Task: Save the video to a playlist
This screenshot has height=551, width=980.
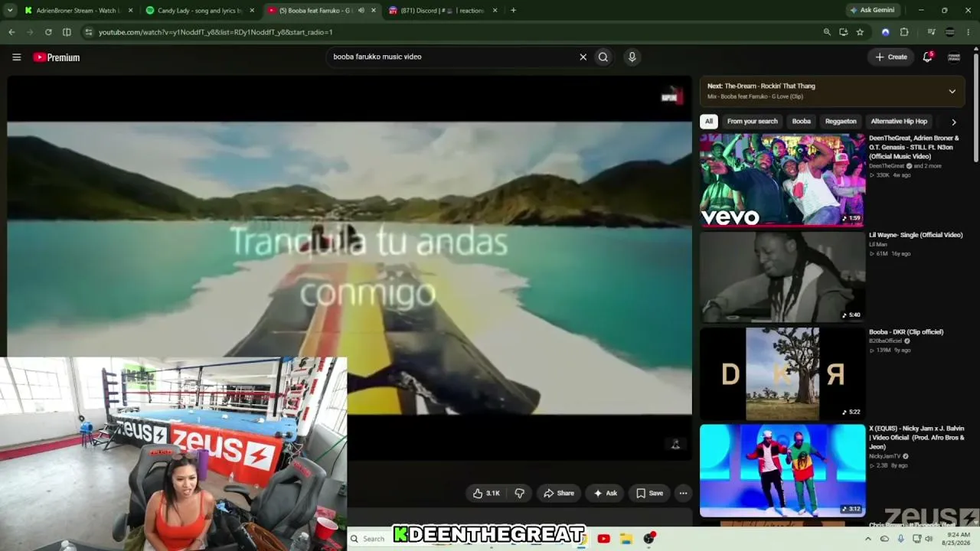Action: pos(649,493)
